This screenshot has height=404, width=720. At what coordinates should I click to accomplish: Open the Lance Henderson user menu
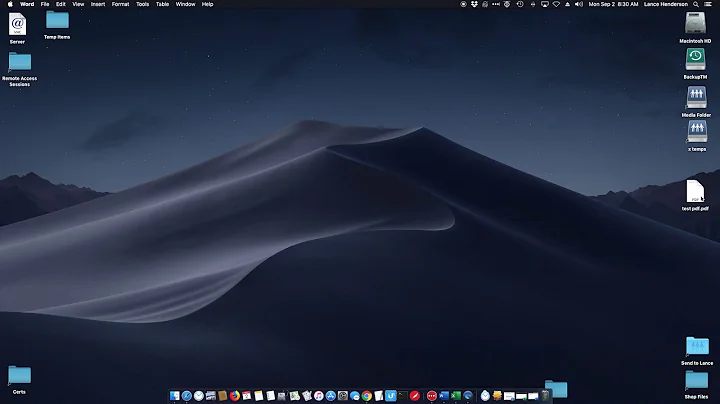pyautogui.click(x=666, y=4)
